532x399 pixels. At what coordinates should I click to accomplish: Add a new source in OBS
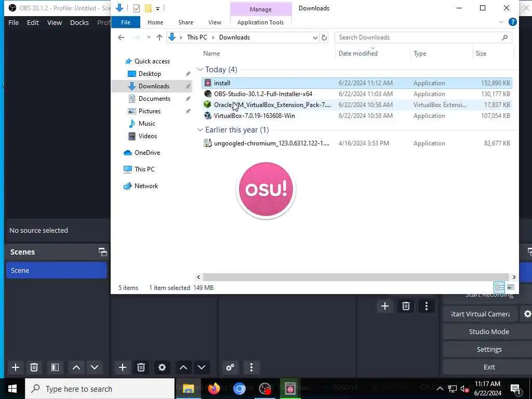point(123,367)
